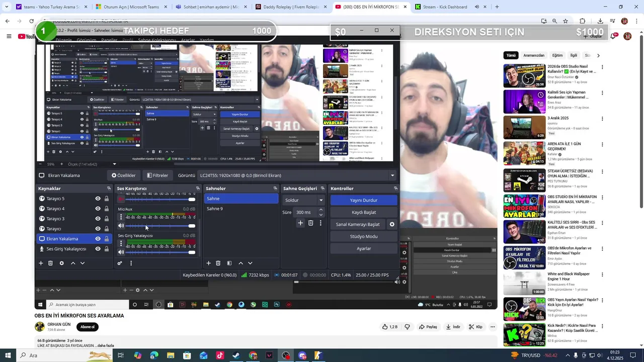Open the Özellikler properties gear button
Viewport: 644px width, 362px height.
point(123,175)
